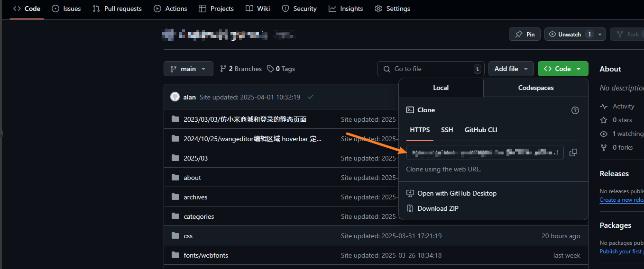The height and width of the screenshot is (269, 644).
Task: Open css commit message from 2025-03-31
Action: point(391,236)
